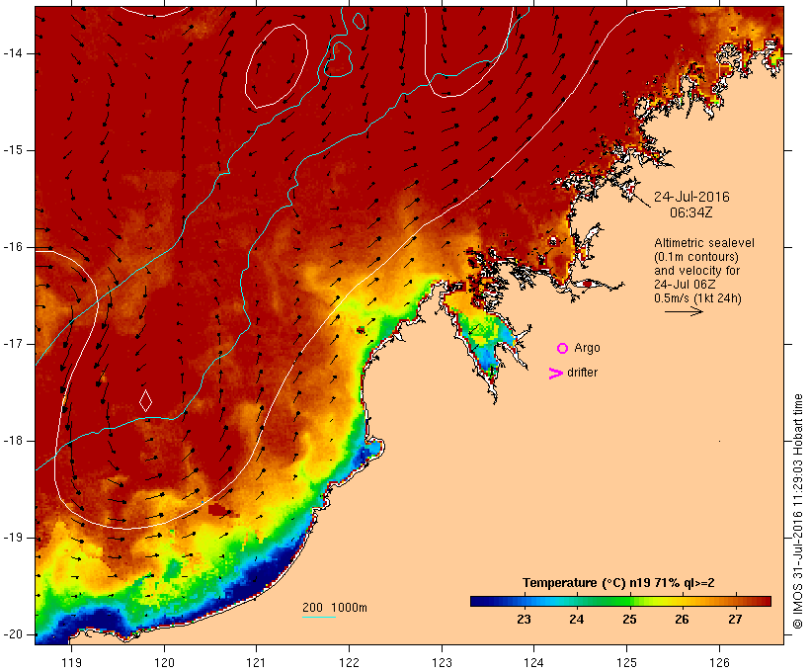
Task: Click the -15 latitude axis label
Action: (x=13, y=150)
